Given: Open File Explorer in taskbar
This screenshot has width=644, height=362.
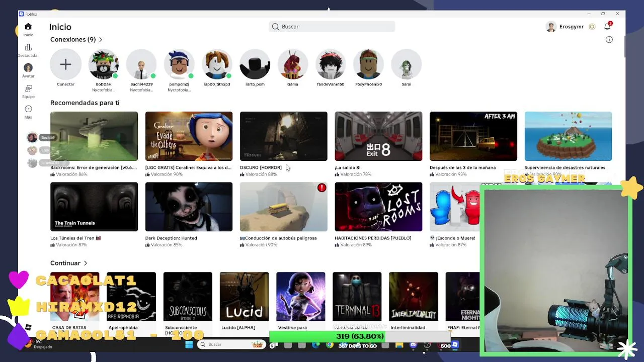Looking at the screenshot, I should (399, 345).
